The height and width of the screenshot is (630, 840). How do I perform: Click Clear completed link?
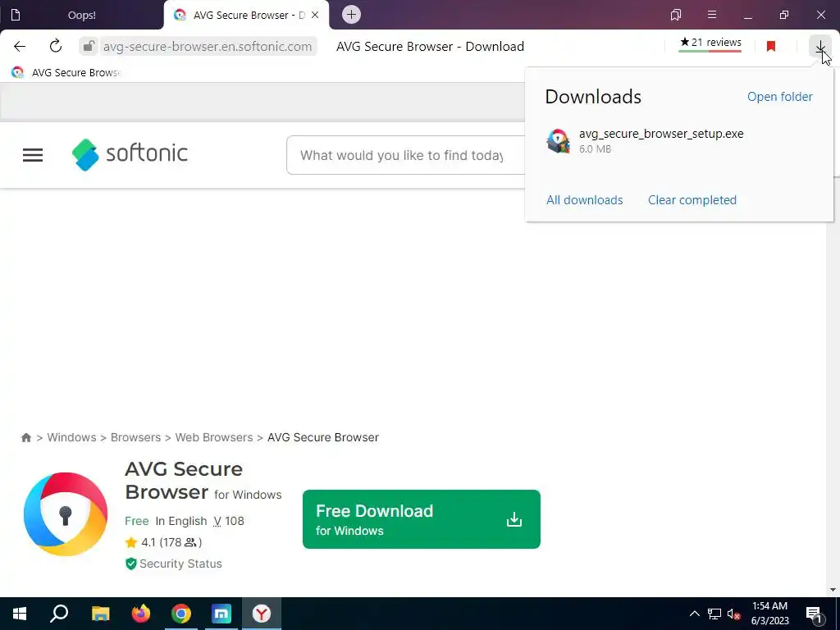point(692,200)
